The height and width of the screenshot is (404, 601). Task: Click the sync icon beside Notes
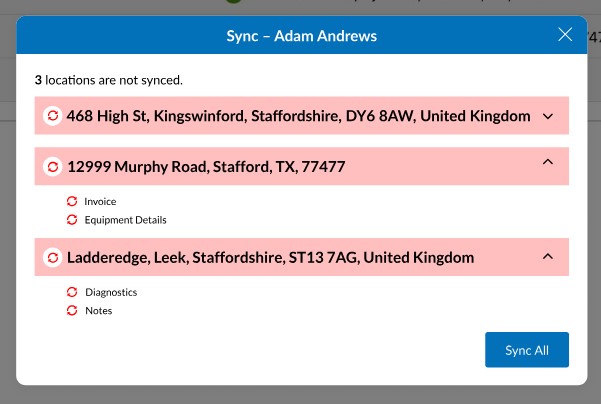[72, 310]
